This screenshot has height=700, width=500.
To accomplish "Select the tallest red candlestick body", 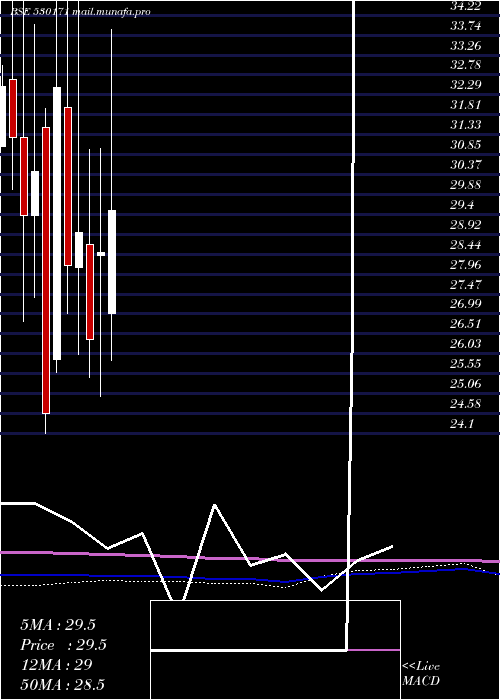I will point(46,271).
